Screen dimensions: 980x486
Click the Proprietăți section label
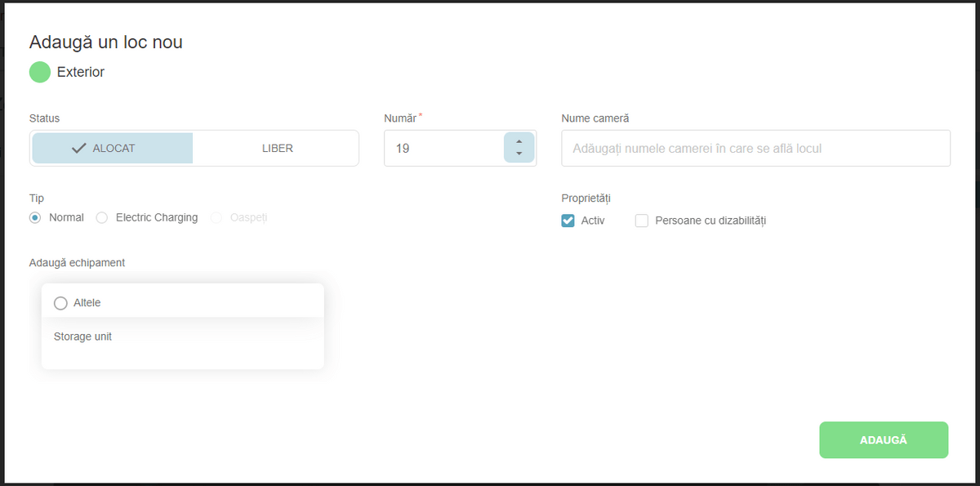[x=586, y=198]
